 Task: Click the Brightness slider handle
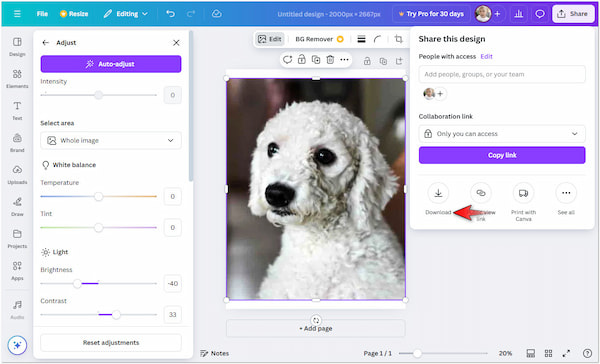click(x=77, y=284)
